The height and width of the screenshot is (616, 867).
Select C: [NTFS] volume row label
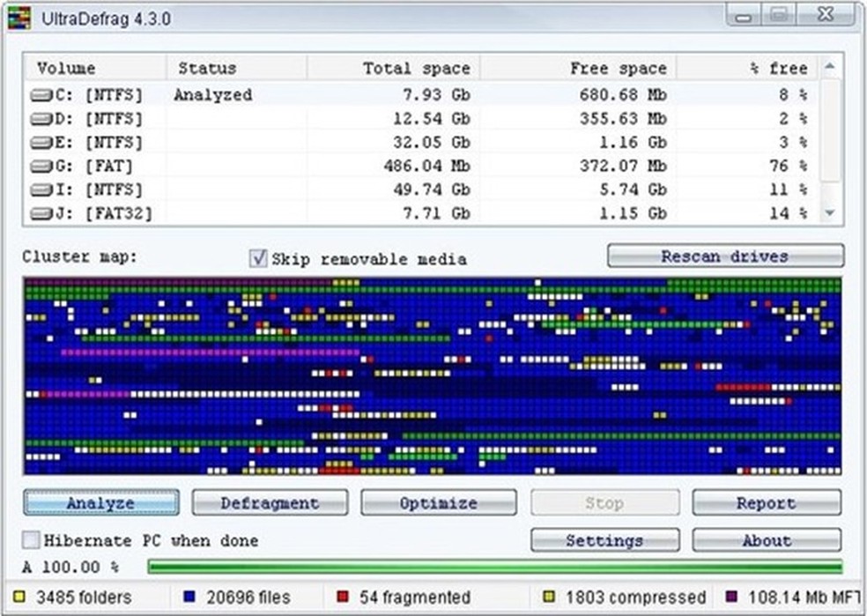pyautogui.click(x=99, y=95)
